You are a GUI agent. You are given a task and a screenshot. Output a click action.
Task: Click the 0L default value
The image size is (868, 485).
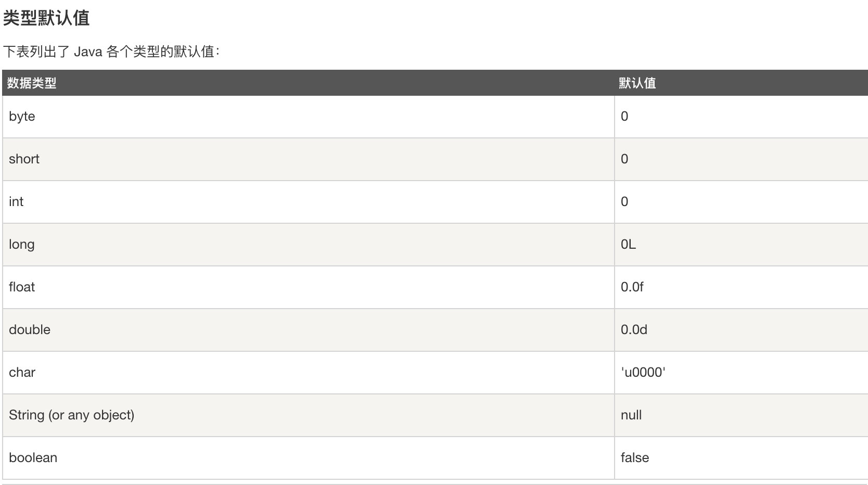[x=628, y=245]
